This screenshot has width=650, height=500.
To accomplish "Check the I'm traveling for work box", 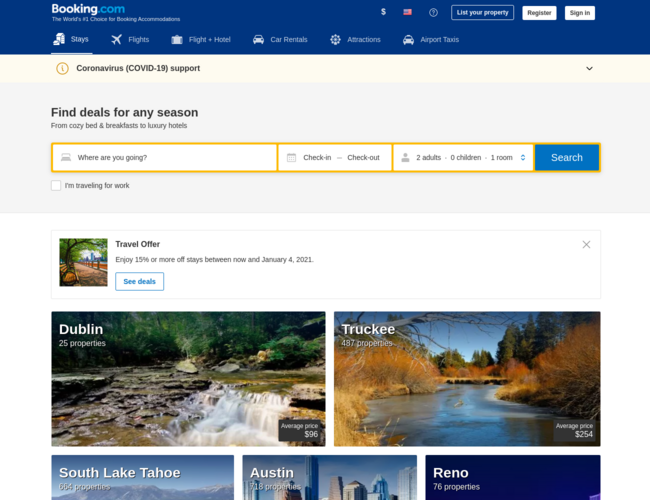I will [x=56, y=185].
